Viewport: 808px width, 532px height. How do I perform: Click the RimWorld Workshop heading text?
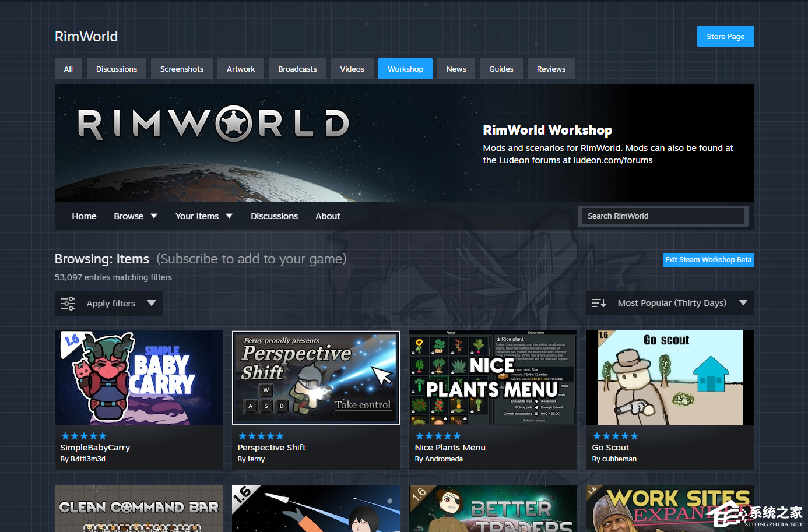click(547, 130)
